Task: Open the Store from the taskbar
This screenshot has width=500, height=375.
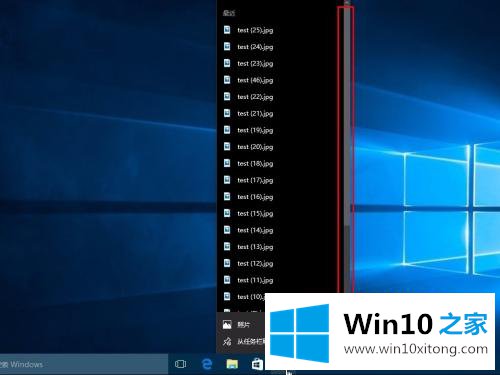Action: (x=257, y=364)
